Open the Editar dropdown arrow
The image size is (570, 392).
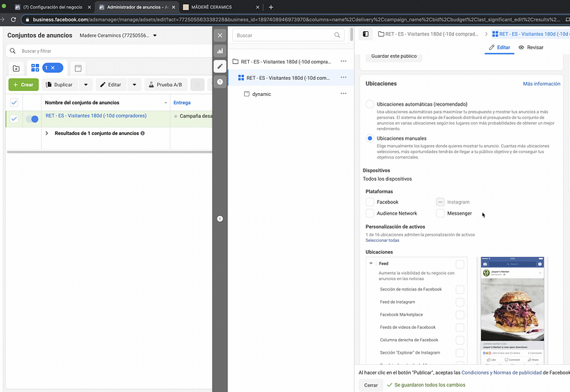pyautogui.click(x=134, y=85)
